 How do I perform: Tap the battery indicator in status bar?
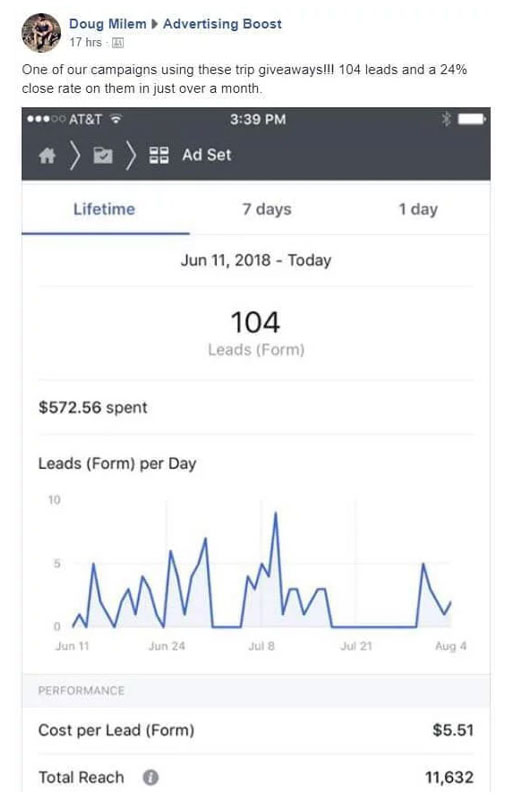[472, 119]
